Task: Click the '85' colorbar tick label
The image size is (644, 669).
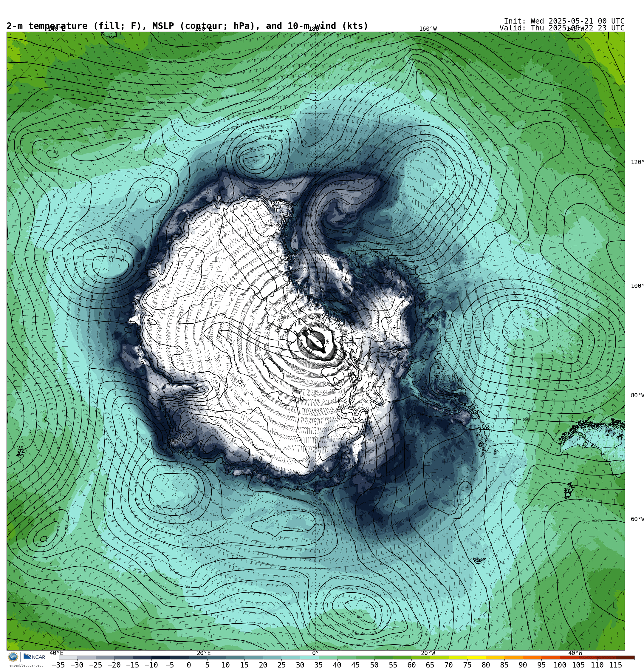Action: click(x=504, y=665)
